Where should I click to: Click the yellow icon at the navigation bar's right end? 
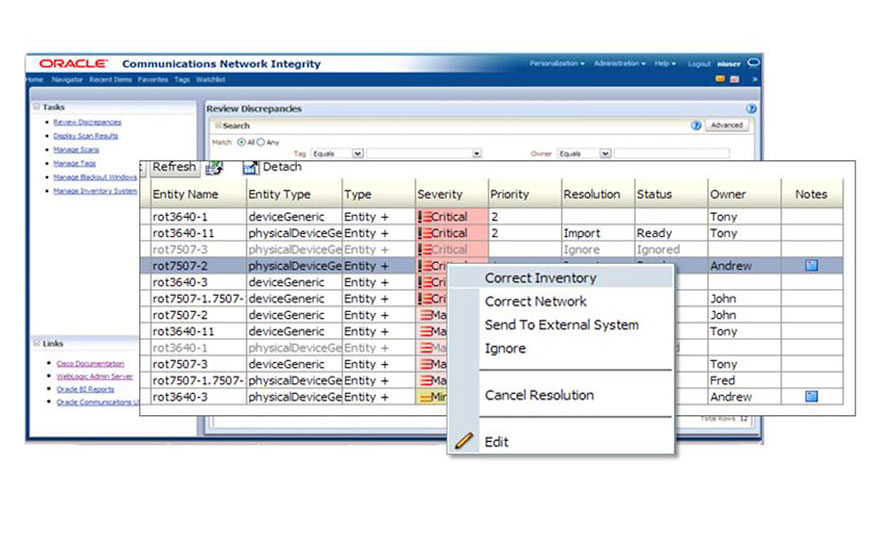click(x=720, y=79)
